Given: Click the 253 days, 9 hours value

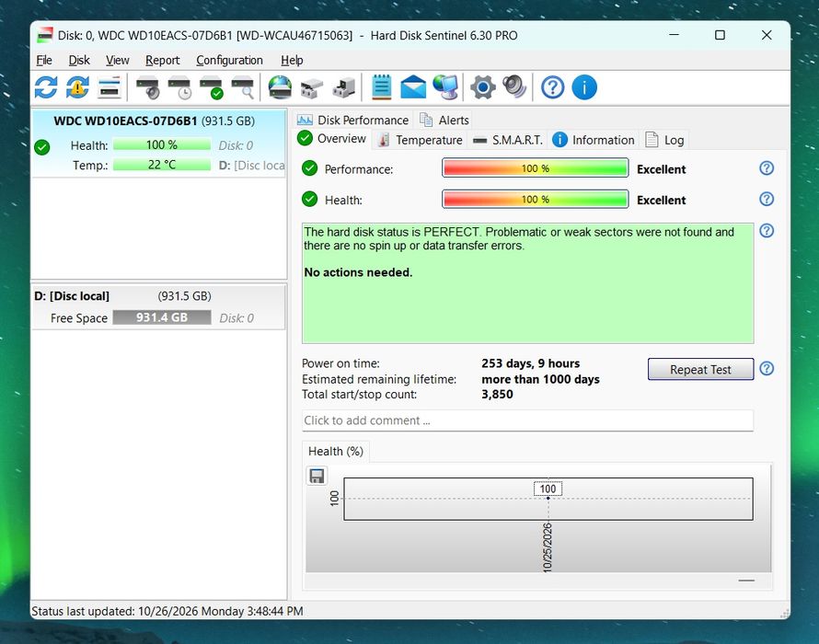Looking at the screenshot, I should [530, 363].
